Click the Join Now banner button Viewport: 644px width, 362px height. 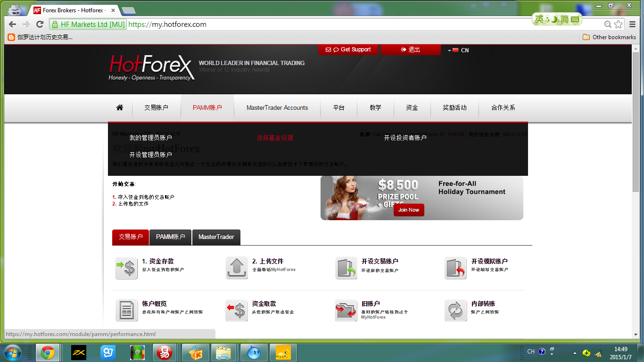409,210
